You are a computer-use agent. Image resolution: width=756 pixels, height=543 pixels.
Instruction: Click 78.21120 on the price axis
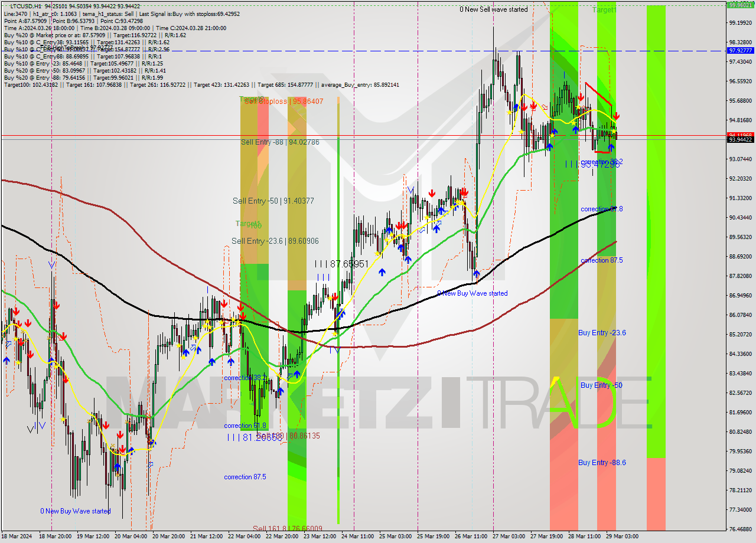[x=741, y=490]
